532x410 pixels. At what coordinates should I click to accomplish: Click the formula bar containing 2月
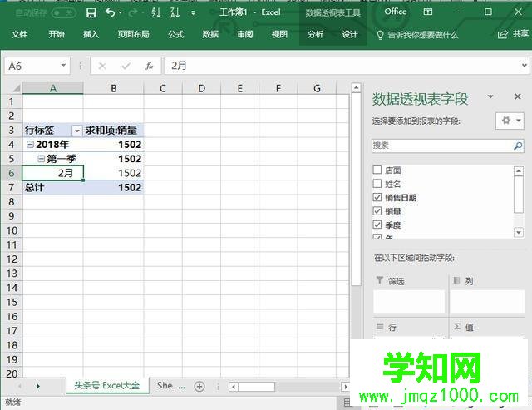(x=342, y=66)
